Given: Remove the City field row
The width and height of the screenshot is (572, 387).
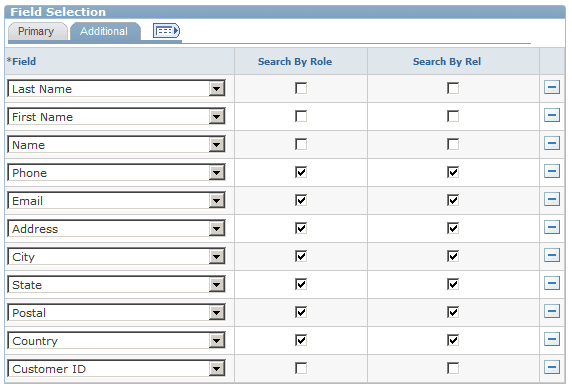Looking at the screenshot, I should [x=552, y=255].
